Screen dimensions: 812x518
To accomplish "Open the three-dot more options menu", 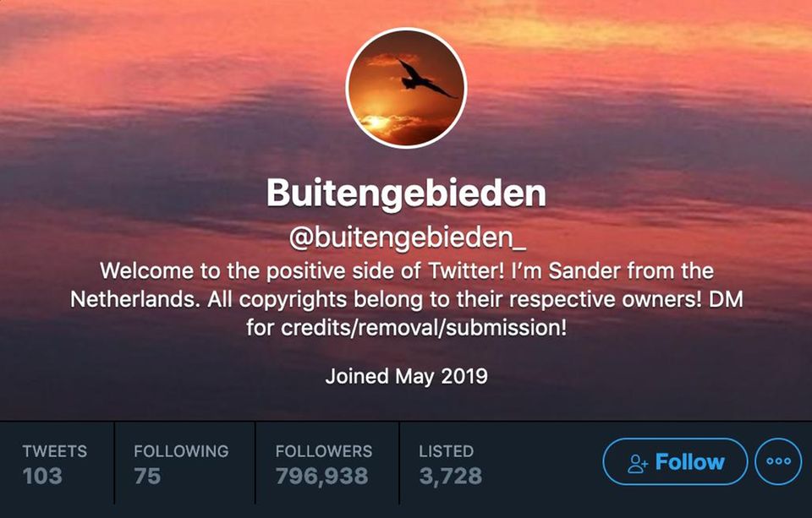I will pyautogui.click(x=778, y=462).
